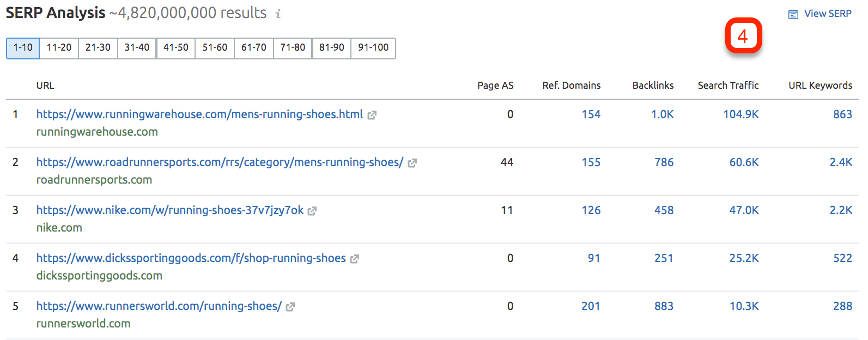Screen dimensions: 868x340
Task: Open backlinks value 883
Action: pos(664,306)
